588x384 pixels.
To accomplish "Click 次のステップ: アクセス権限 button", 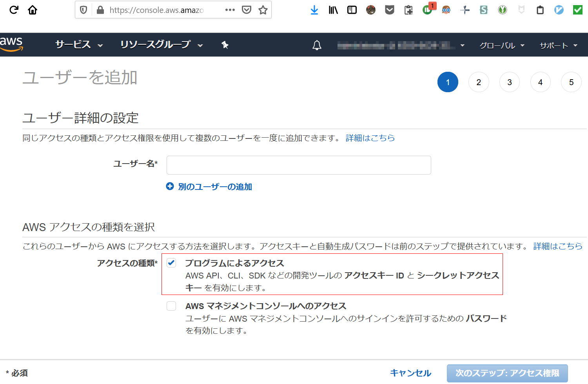I will (x=507, y=373).
